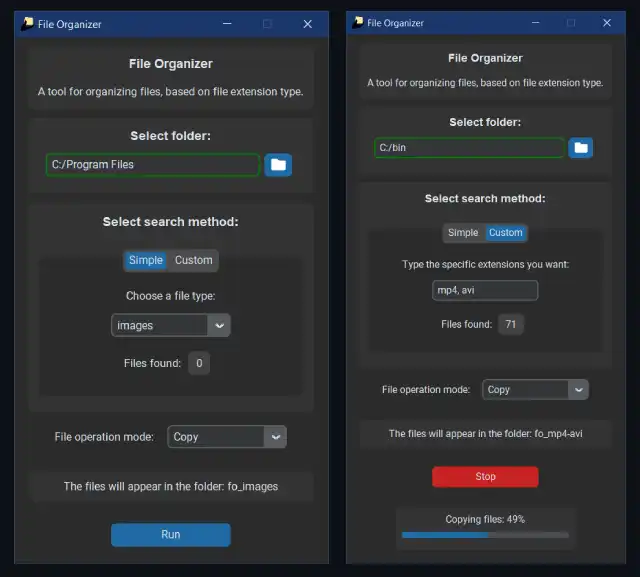The width and height of the screenshot is (640, 577).
Task: Click 'Type the specific extensions you want:' label
Action: click(485, 264)
